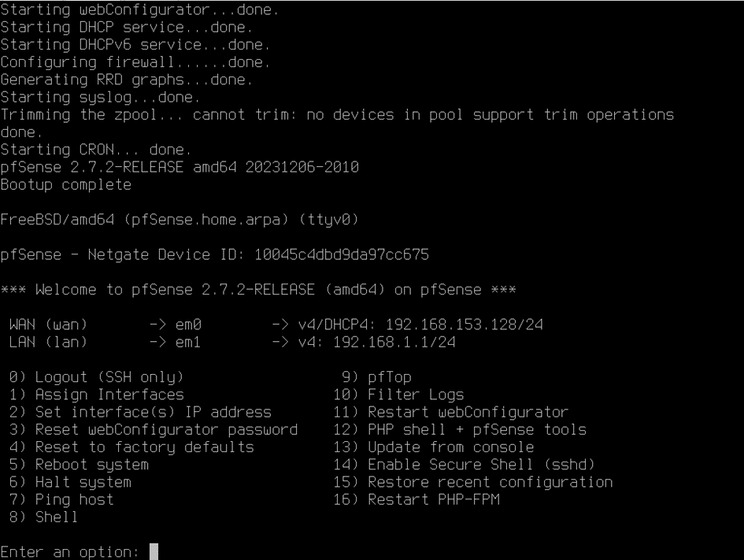
Task: Select the Halt system option
Action: click(70, 482)
